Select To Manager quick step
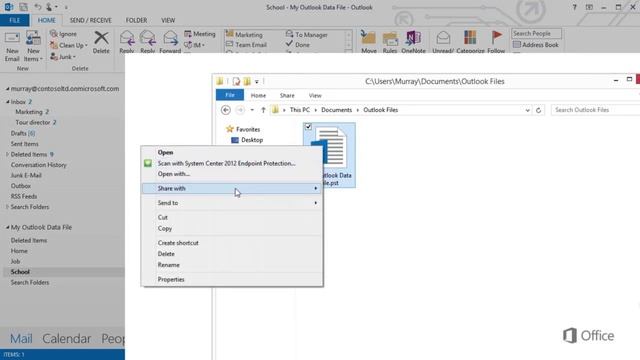 point(307,35)
